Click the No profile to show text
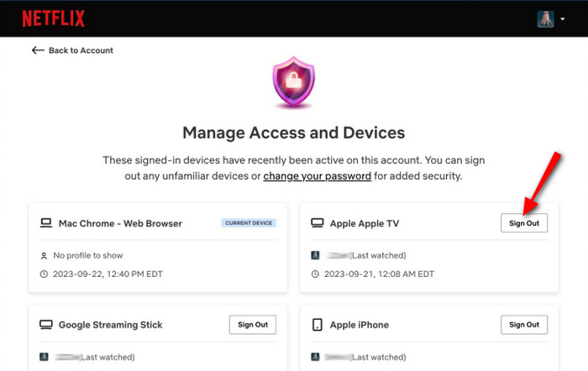588x371 pixels. pos(88,255)
